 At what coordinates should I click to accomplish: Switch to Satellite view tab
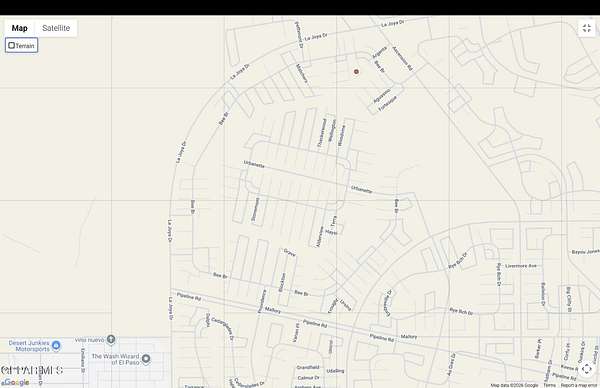pos(56,28)
